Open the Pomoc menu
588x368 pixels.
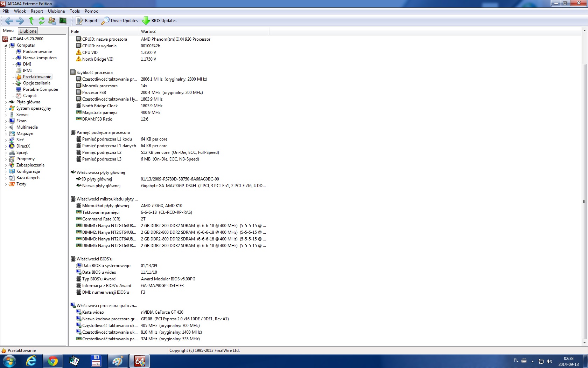pyautogui.click(x=91, y=11)
